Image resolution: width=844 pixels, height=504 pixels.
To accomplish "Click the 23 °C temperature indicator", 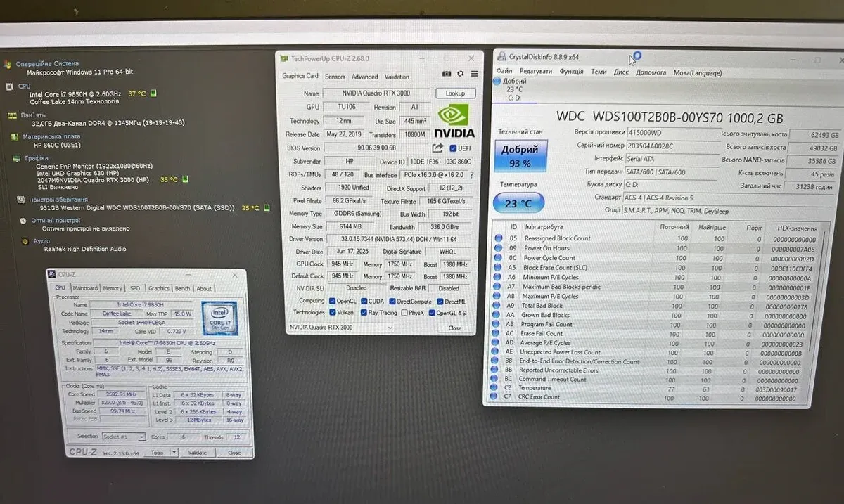I will 520,204.
